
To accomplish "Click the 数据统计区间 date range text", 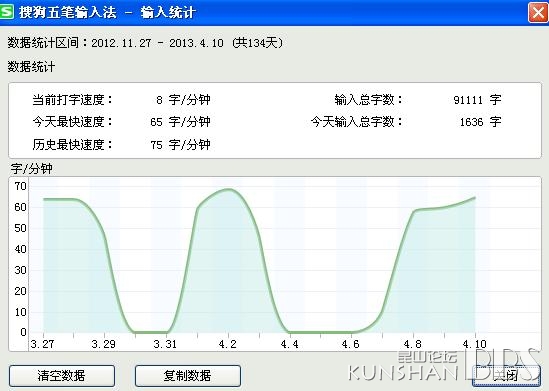I will (145, 43).
